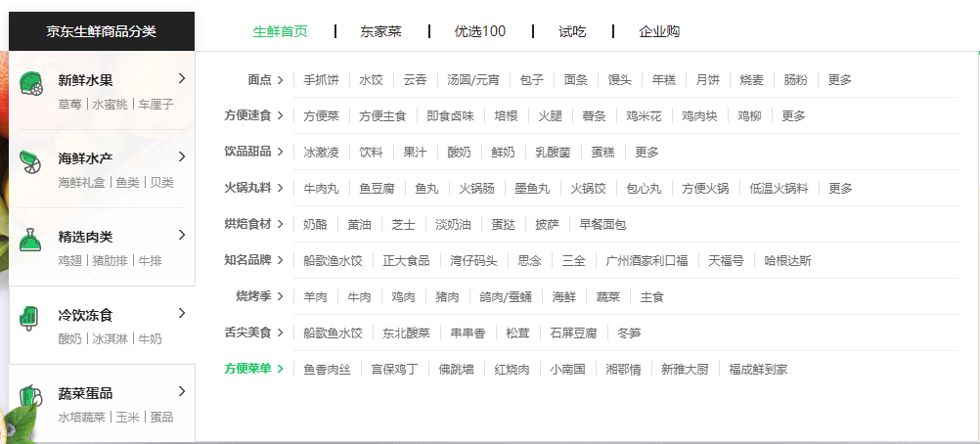The width and height of the screenshot is (980, 444).
Task: Click 水培蔬菜 under 蔬菜蛋品
Action: [81, 418]
